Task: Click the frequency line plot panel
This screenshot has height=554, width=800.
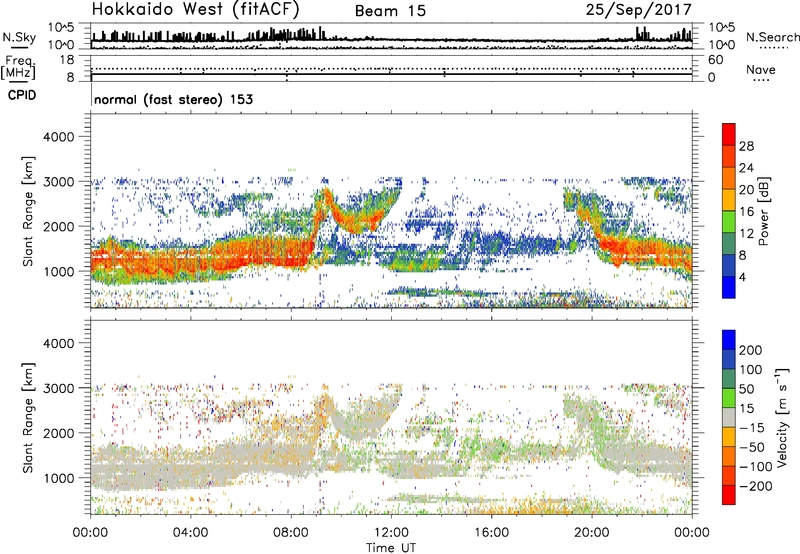Action: pos(391,68)
